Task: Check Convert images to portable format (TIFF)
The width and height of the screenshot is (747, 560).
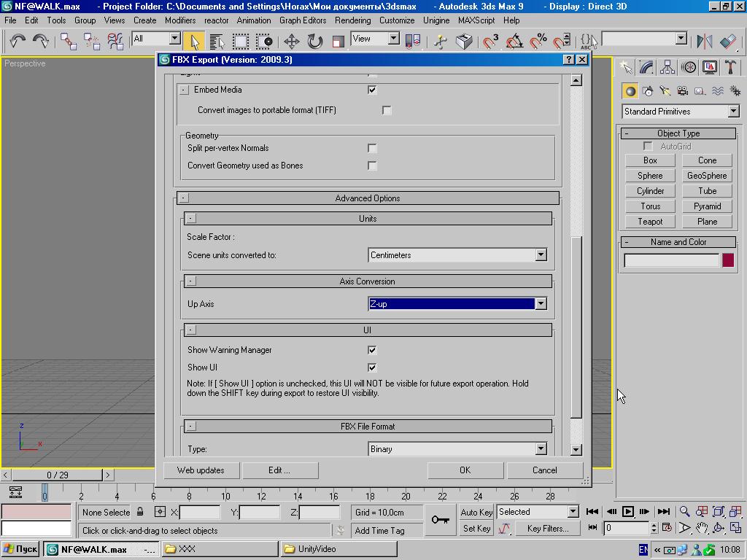Action: pos(387,111)
